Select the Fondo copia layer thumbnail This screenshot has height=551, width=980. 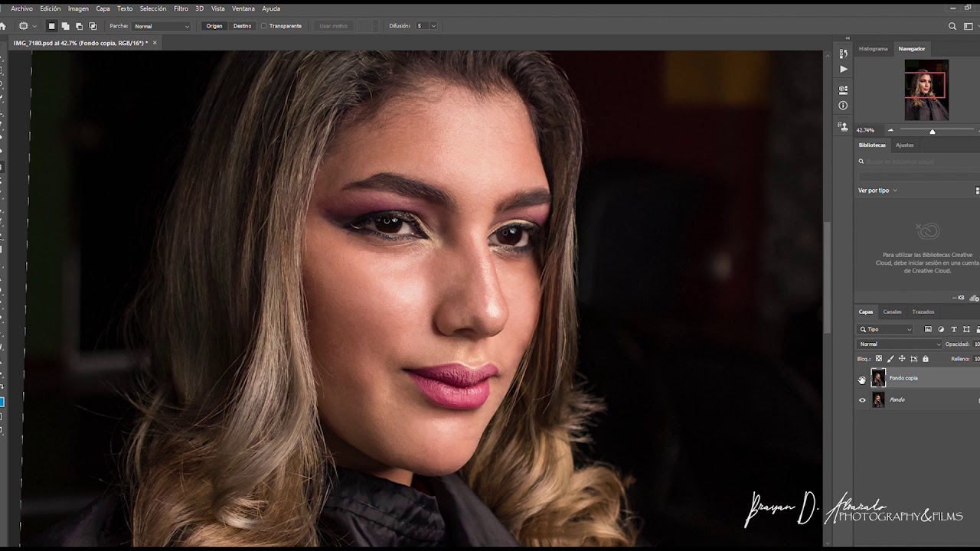point(878,378)
